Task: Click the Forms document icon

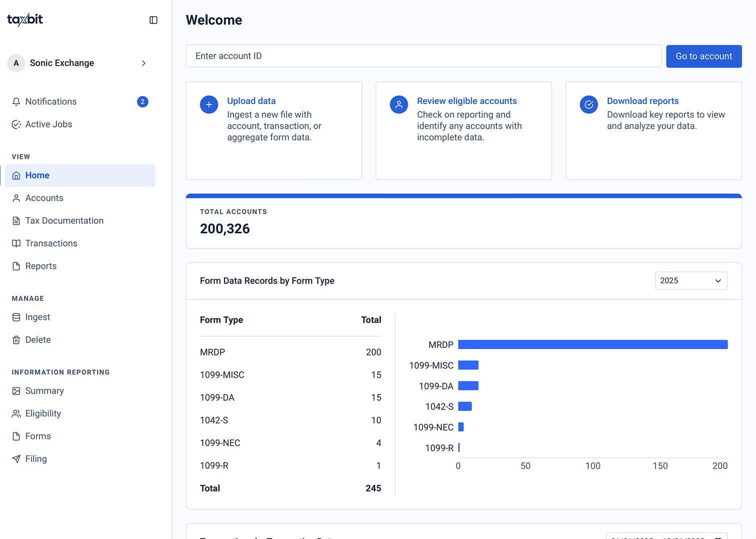Action: click(16, 436)
